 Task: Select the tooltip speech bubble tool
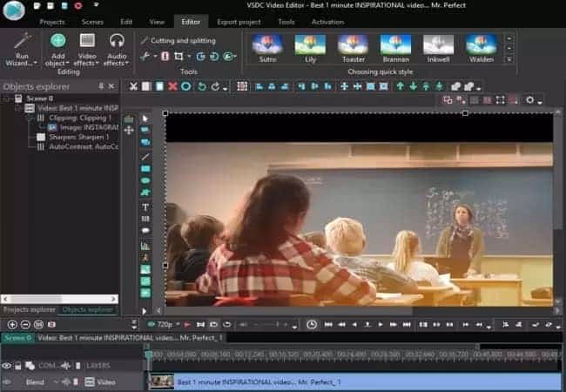(145, 231)
